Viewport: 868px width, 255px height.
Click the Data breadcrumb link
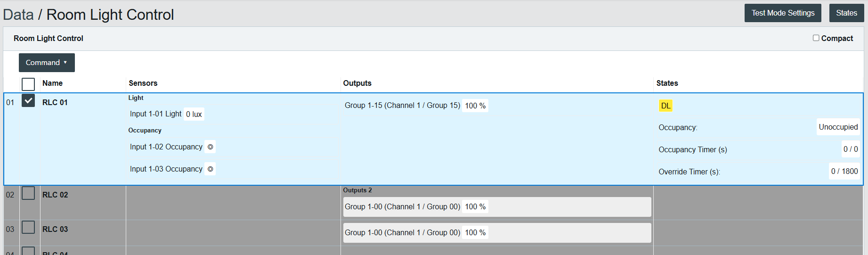pos(18,15)
